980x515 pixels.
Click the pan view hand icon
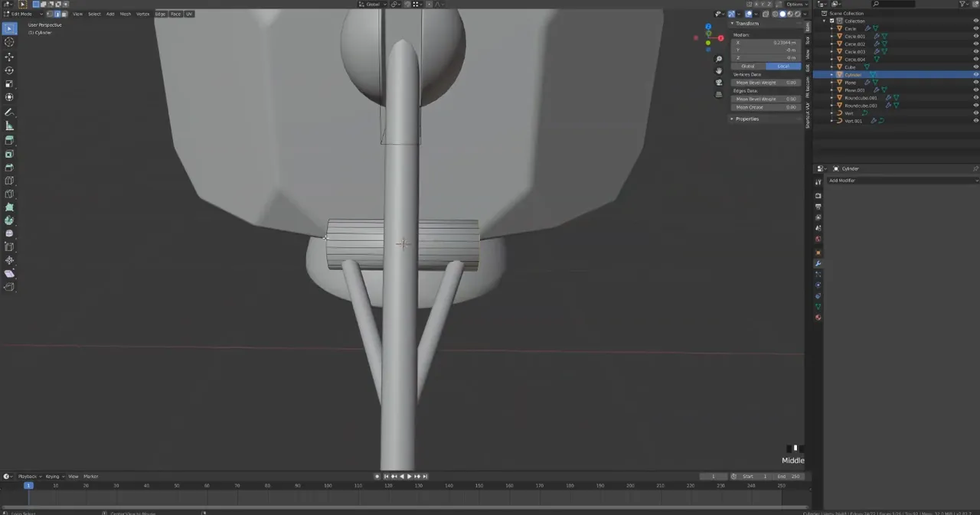click(x=719, y=70)
